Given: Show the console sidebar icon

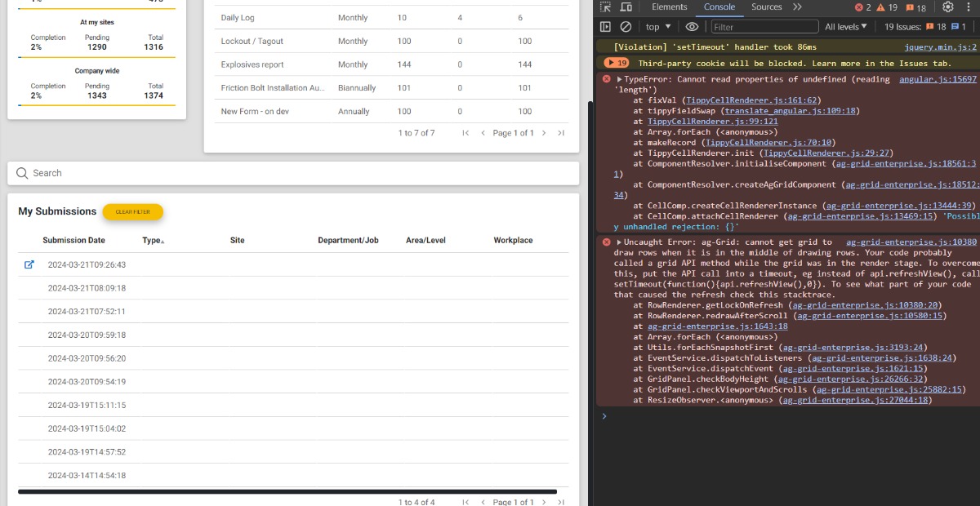Looking at the screenshot, I should (x=605, y=27).
